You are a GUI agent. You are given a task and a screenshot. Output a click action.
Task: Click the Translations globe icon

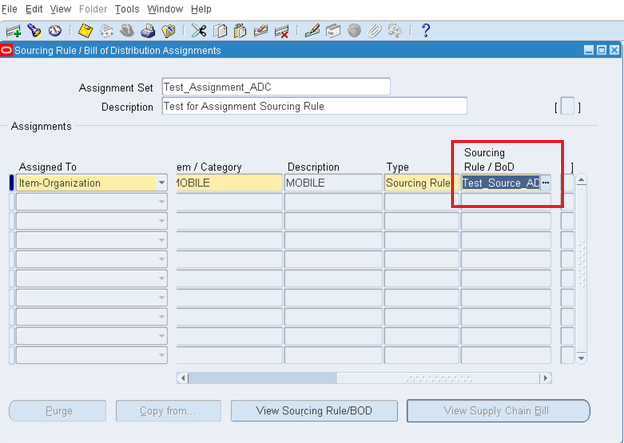pyautogui.click(x=354, y=31)
